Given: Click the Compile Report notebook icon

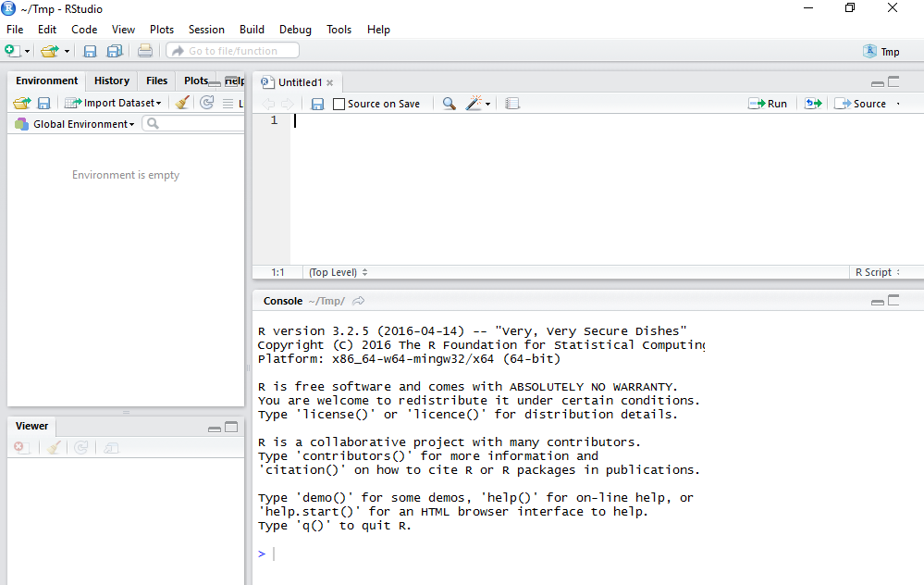Looking at the screenshot, I should point(512,104).
